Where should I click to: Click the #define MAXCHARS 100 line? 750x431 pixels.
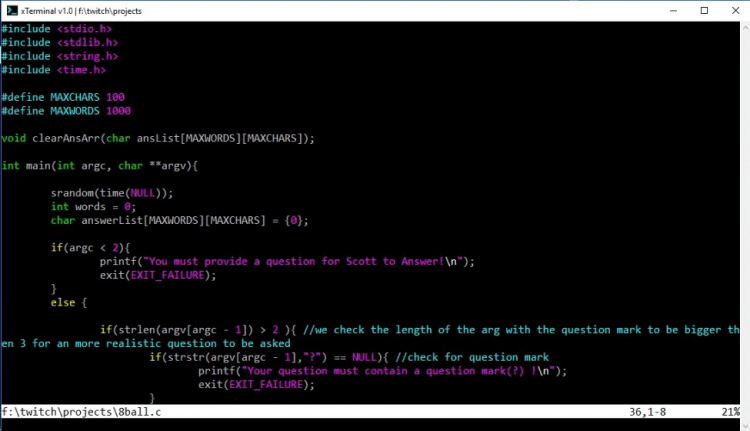click(x=63, y=97)
